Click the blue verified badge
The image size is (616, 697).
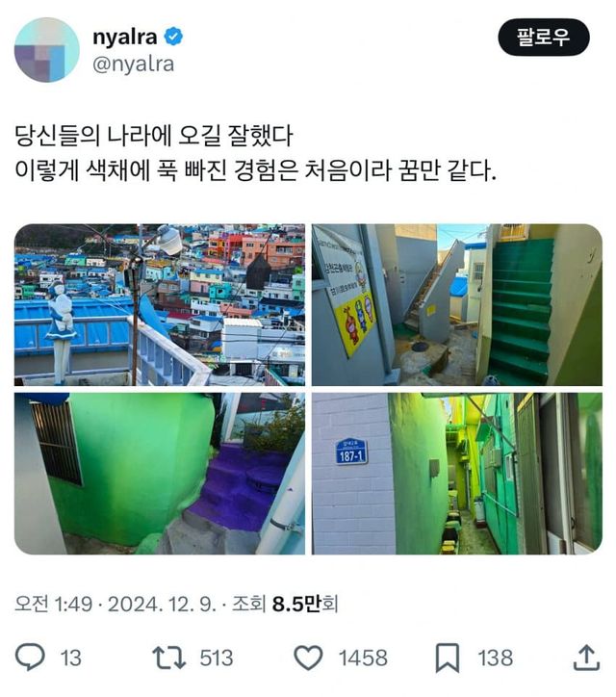173,37
